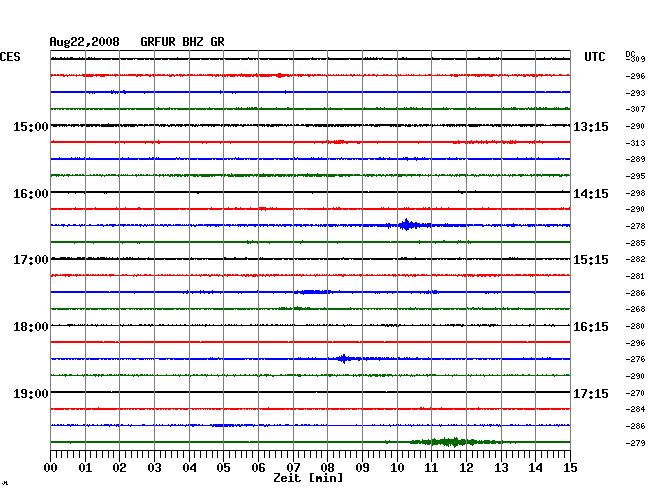Viewport: 650px width, 494px height.
Task: Click the 16:15 UTC time label
Action: (x=591, y=327)
